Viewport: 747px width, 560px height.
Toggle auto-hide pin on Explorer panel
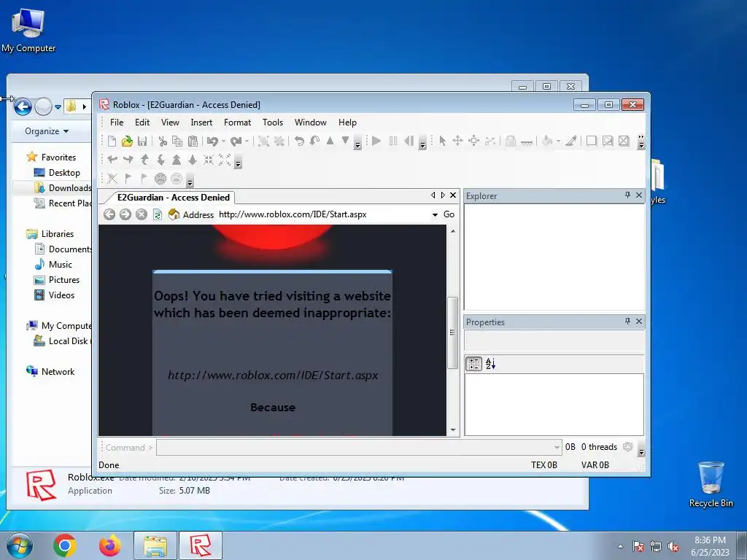coord(627,195)
